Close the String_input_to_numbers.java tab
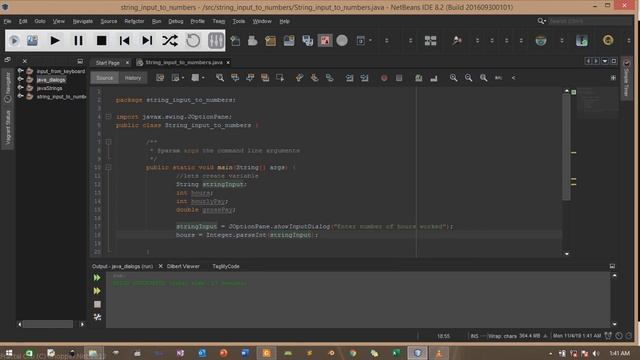This screenshot has width=640, height=360. [x=228, y=62]
